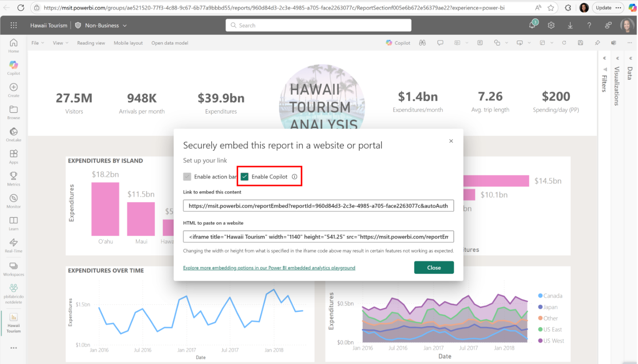Viewport: 638px width, 364px height.
Task: Open the View menu dropdown
Action: tap(61, 43)
